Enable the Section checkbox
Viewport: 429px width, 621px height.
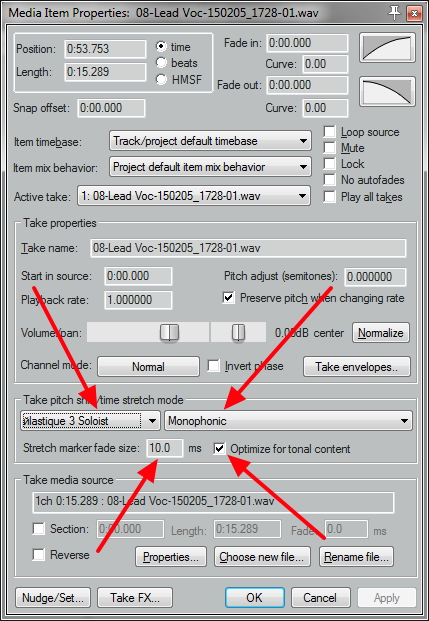pos(38,528)
